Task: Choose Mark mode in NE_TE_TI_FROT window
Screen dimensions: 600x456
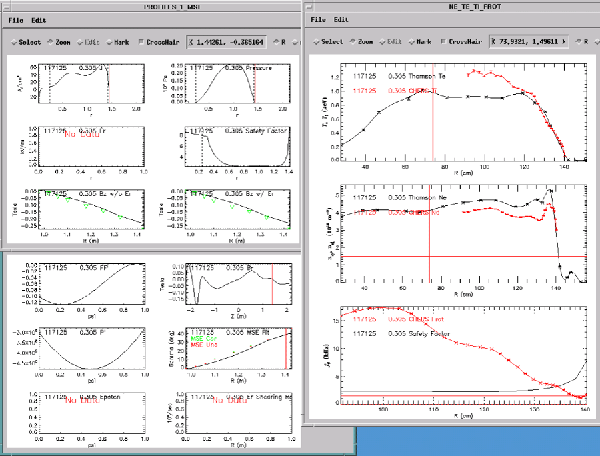Action: tap(420, 41)
